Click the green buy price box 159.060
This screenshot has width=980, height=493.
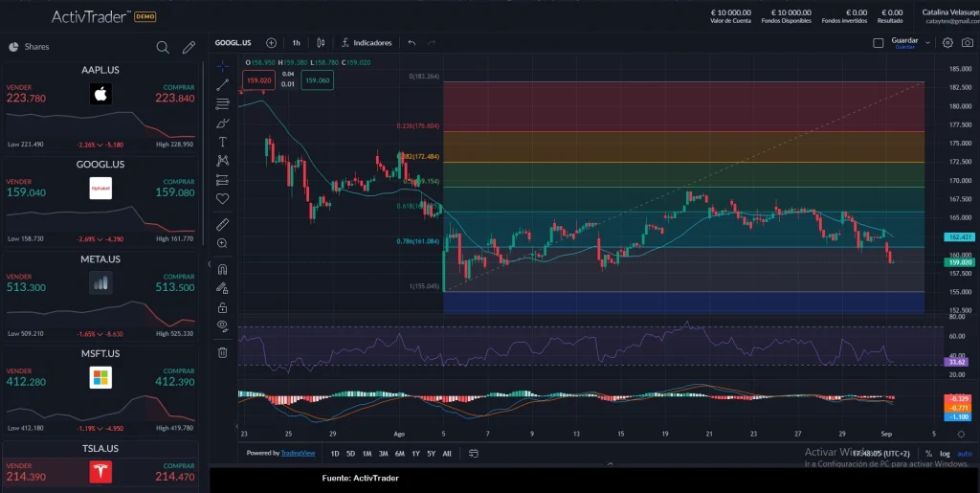(x=317, y=80)
